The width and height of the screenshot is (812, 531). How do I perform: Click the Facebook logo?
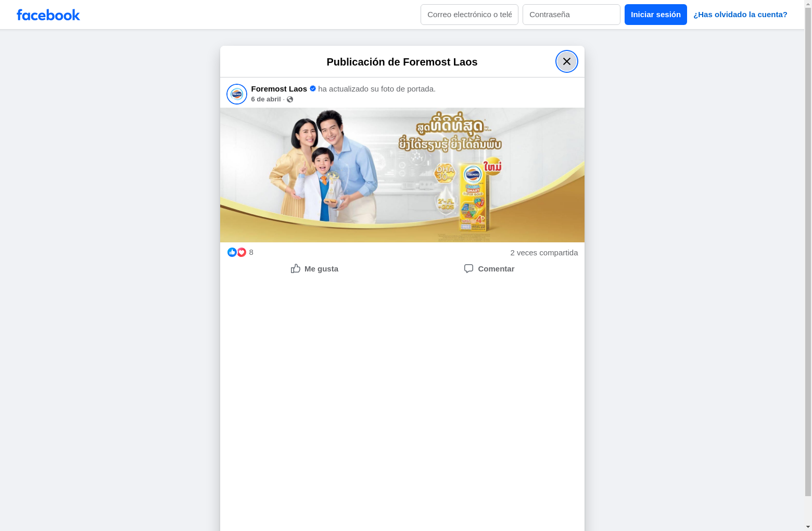coord(48,15)
